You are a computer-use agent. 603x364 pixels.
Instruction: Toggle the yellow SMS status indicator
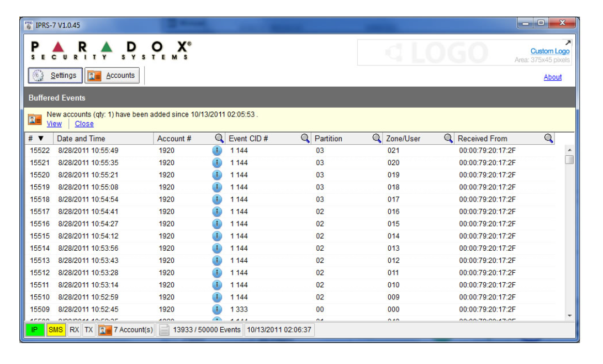56,330
